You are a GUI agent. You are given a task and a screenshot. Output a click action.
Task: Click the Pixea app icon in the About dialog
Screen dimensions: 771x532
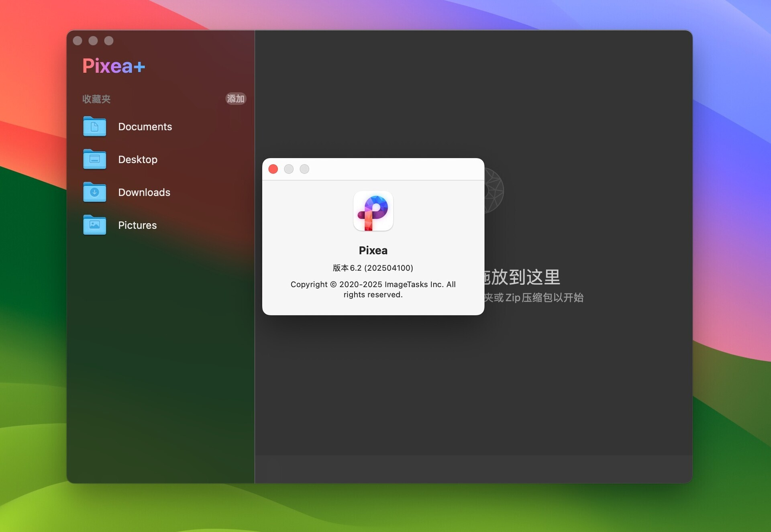[373, 211]
